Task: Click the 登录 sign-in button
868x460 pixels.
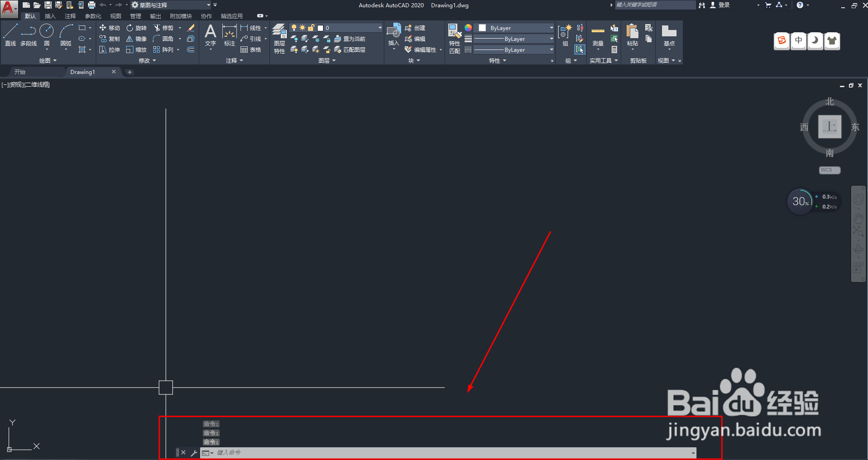Action: tap(720, 5)
